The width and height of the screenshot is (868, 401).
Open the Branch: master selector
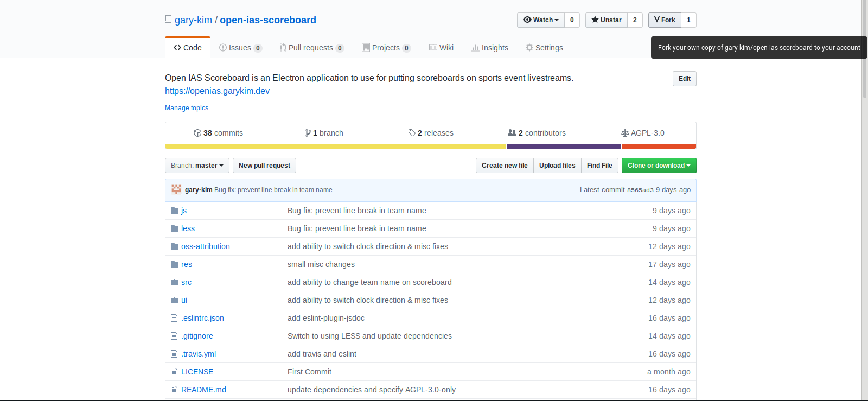point(197,166)
